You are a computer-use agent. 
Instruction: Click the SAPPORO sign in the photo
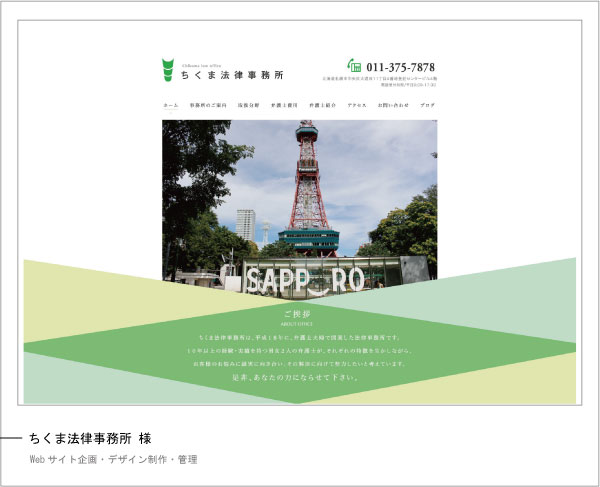(298, 280)
